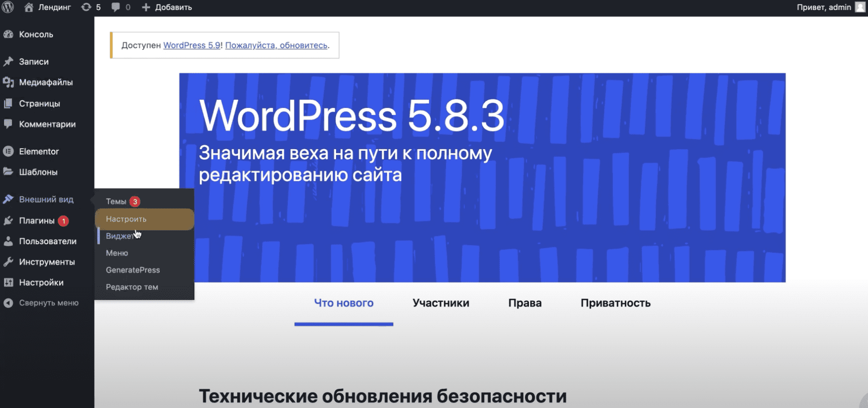Viewport: 868px width, 408px height.
Task: Click the Пользователи user icon
Action: [8, 241]
